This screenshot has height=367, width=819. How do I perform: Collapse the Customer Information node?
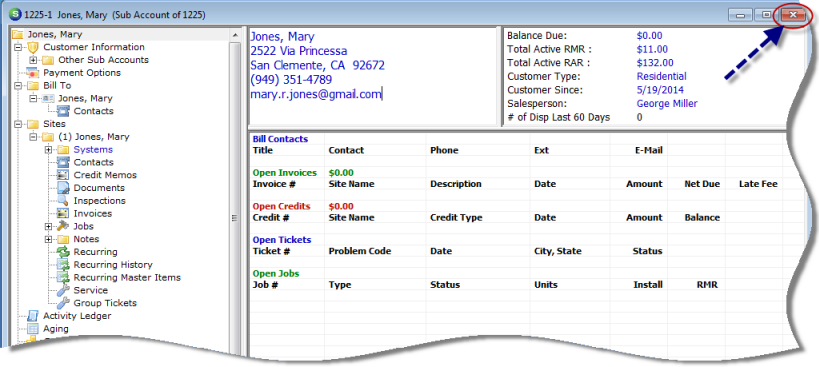[x=19, y=47]
